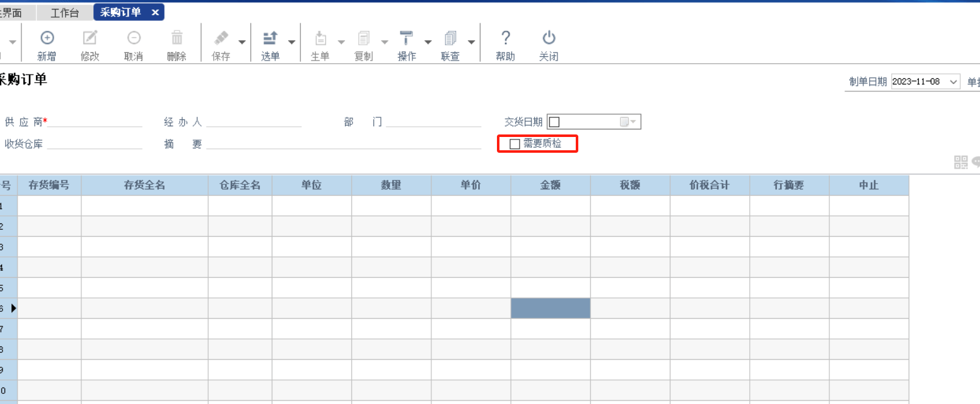This screenshot has height=404, width=980.
Task: Click the 金额 column header
Action: coord(551,186)
